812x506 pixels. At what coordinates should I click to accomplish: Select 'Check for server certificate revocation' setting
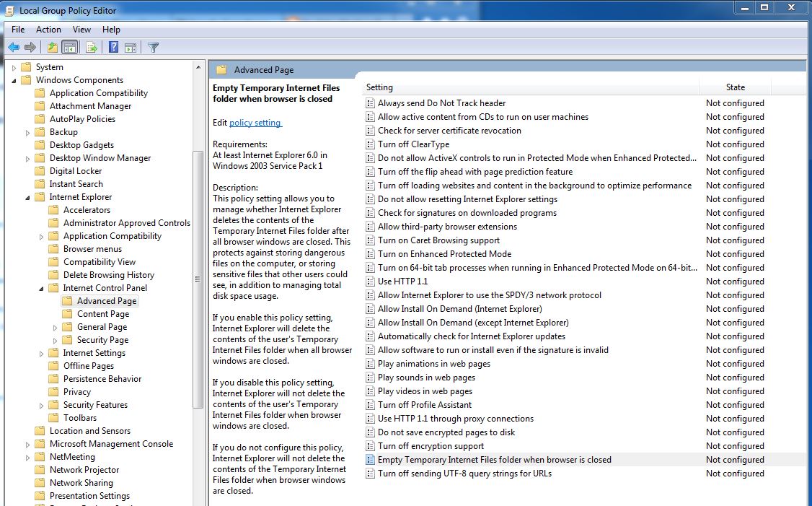point(449,131)
